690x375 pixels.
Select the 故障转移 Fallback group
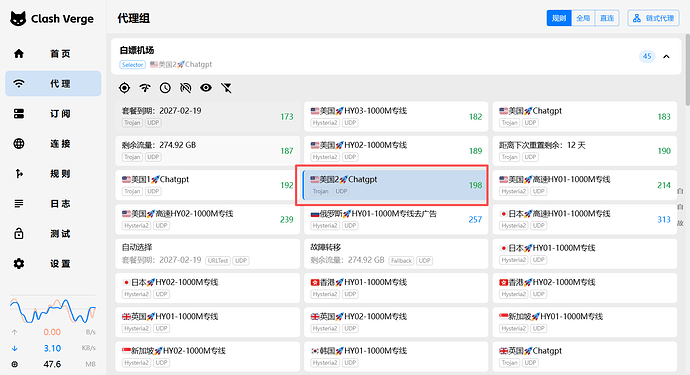tap(396, 254)
